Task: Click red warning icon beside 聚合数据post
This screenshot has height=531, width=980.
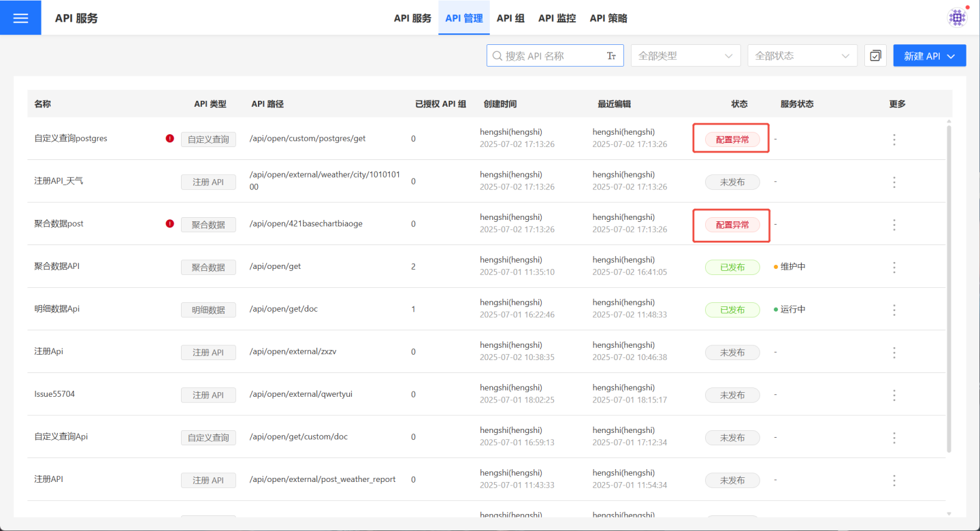Action: point(169,224)
